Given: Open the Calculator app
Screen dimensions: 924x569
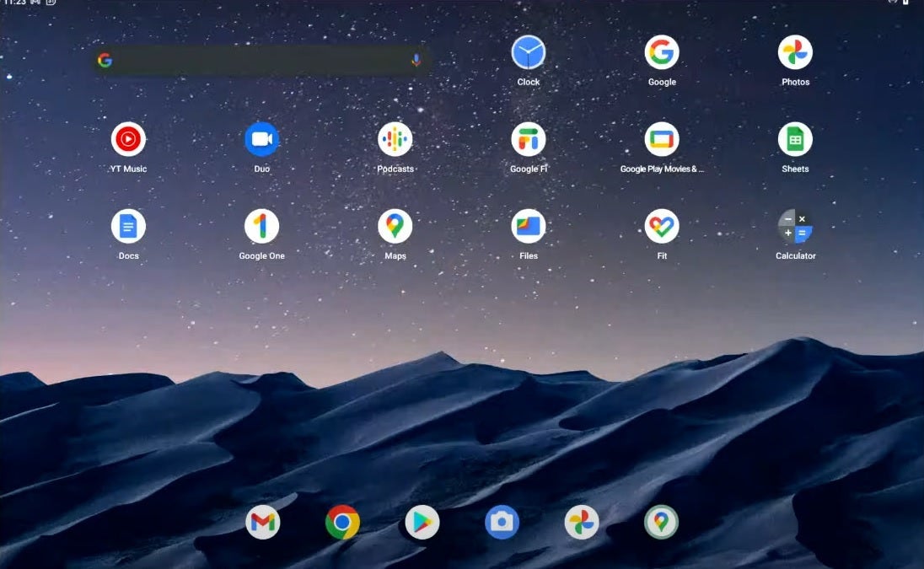Looking at the screenshot, I should [x=795, y=227].
